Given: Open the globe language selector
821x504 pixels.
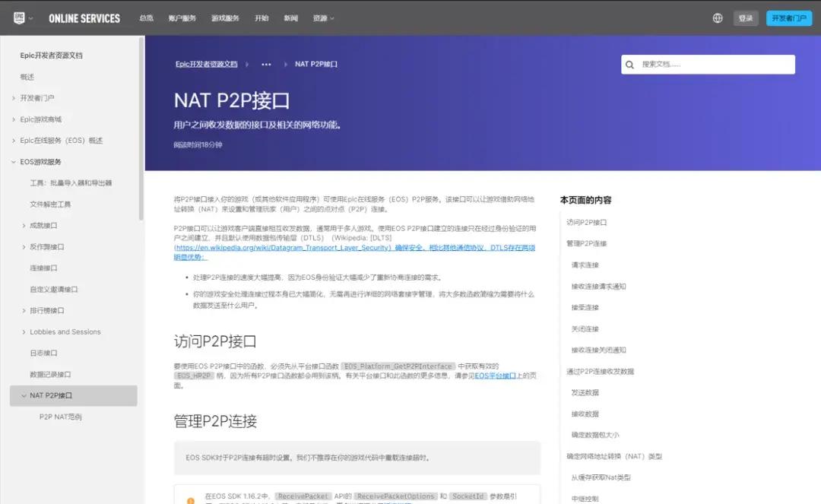Looking at the screenshot, I should (x=718, y=18).
